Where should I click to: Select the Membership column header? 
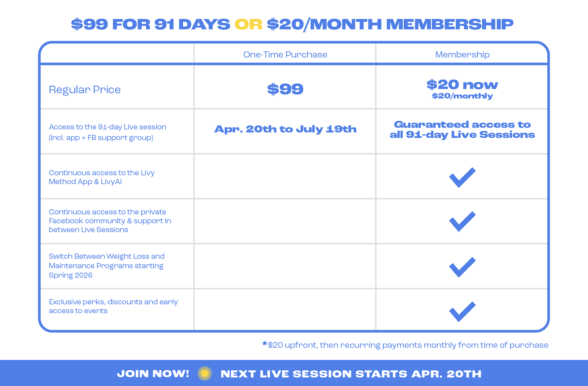(462, 54)
